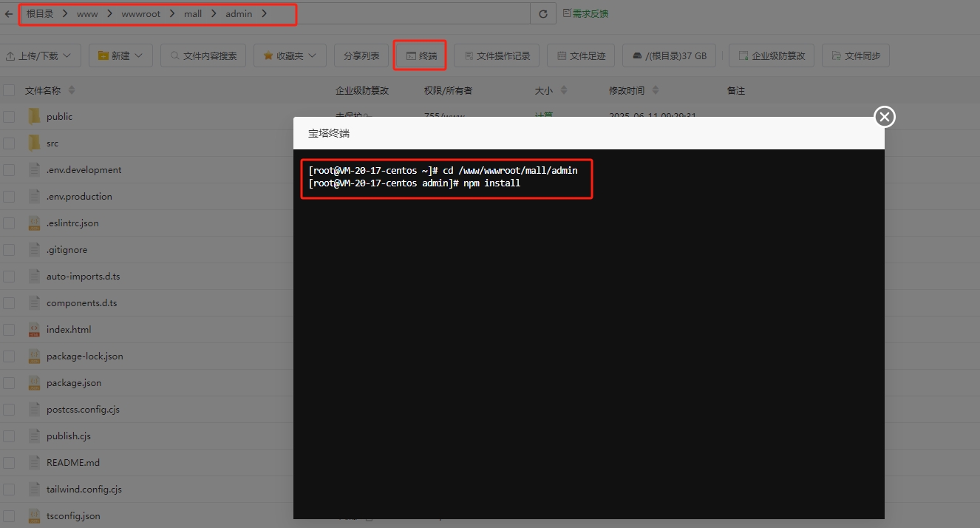Screen dimensions: 980x528
Task: Click the public folder icon
Action: click(x=34, y=116)
